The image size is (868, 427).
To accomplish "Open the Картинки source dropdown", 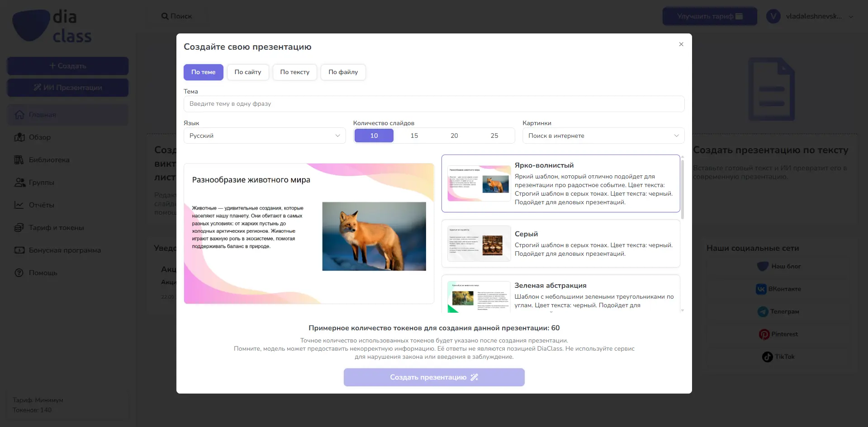I will tap(603, 136).
